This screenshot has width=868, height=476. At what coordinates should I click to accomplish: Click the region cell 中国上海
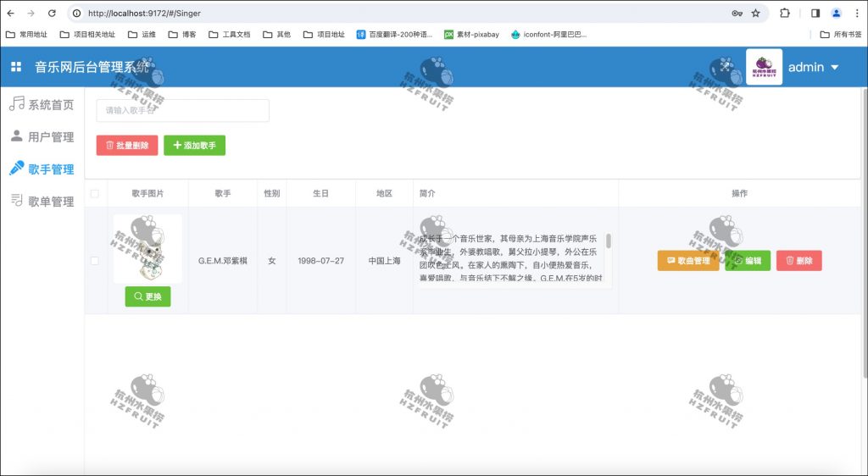point(384,261)
